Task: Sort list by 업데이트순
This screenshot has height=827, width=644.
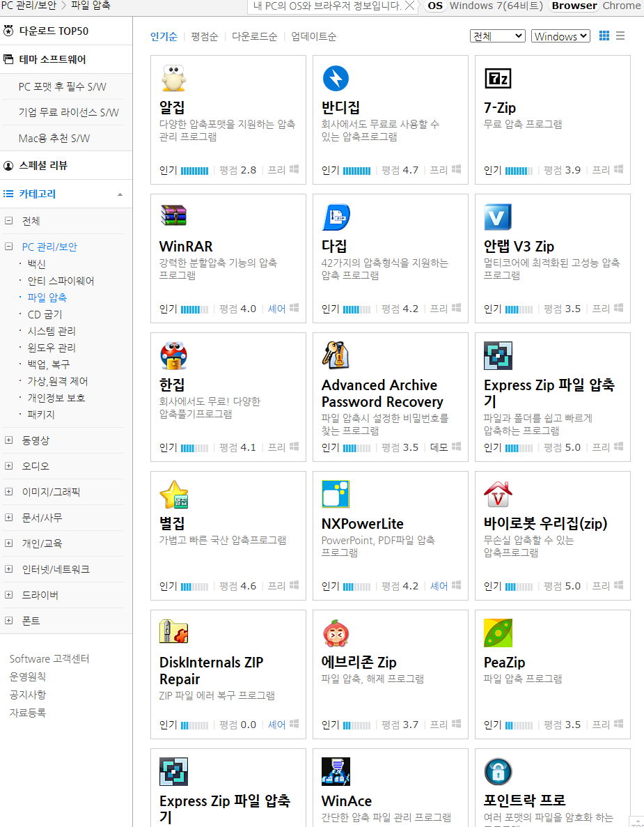Action: coord(313,36)
